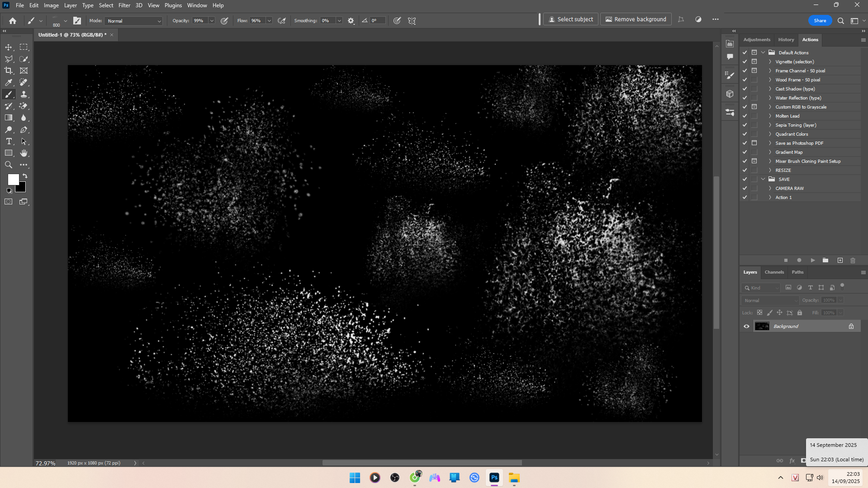Image resolution: width=868 pixels, height=488 pixels.
Task: Select the Eyedropper tool
Action: point(9,82)
